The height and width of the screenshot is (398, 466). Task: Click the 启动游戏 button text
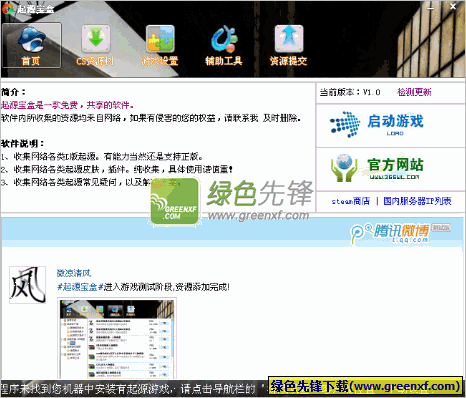click(395, 121)
